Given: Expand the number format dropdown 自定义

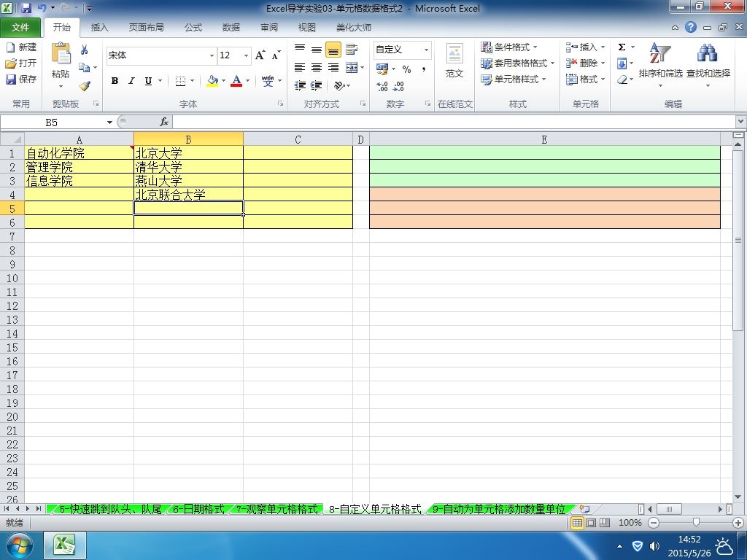Looking at the screenshot, I should tap(426, 50).
